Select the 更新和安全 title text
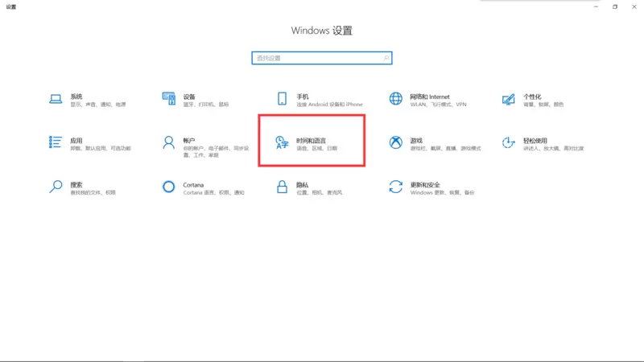 425,185
